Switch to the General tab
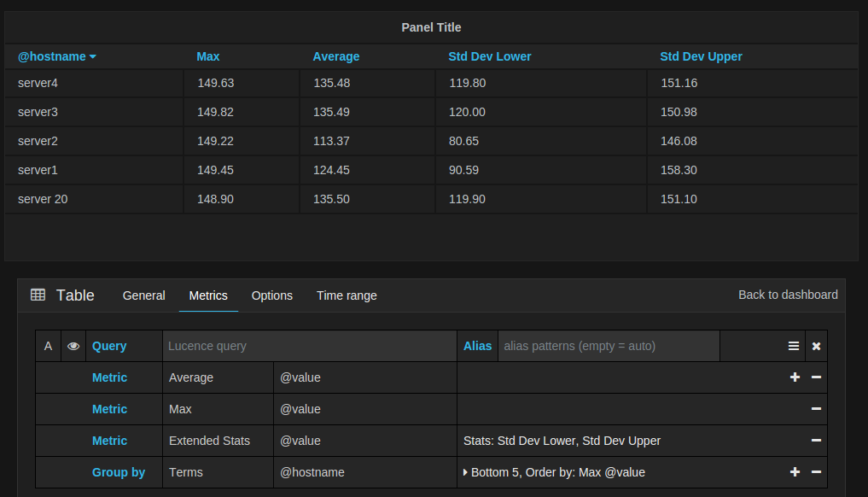 tap(143, 295)
